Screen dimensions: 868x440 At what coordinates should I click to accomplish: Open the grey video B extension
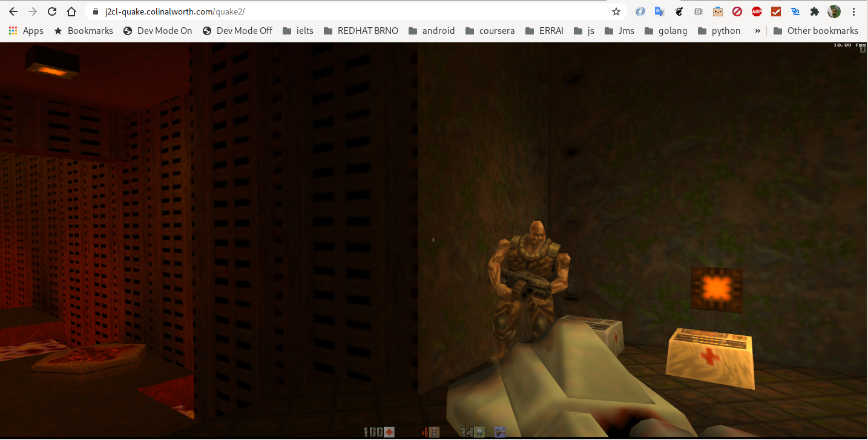click(x=699, y=11)
